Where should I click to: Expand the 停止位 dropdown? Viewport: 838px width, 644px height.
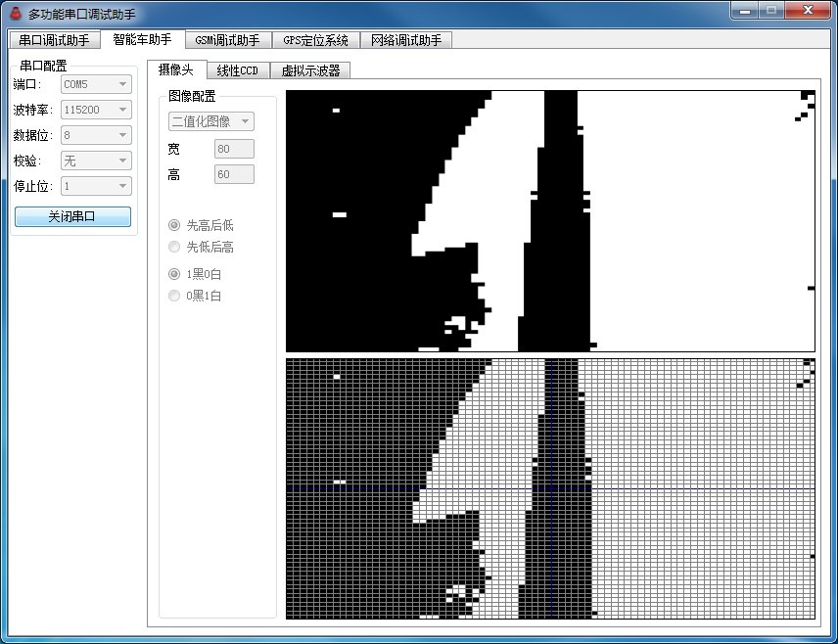click(x=96, y=186)
